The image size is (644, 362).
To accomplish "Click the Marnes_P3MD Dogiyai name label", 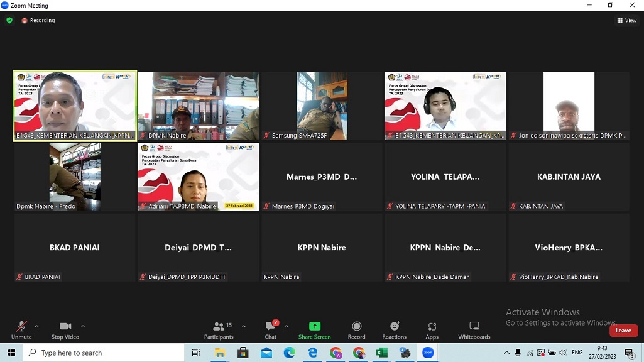I will coord(303,206).
